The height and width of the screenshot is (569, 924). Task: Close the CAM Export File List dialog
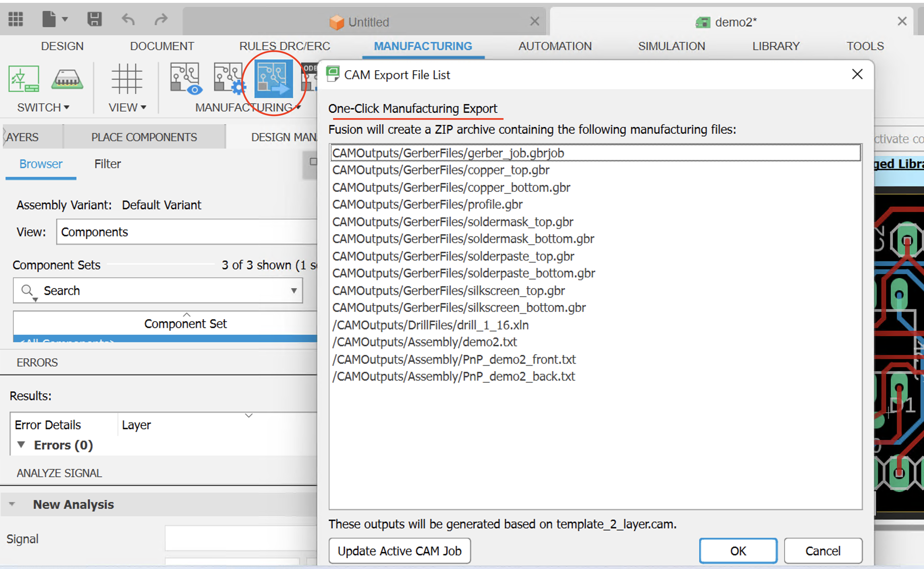coord(857,74)
